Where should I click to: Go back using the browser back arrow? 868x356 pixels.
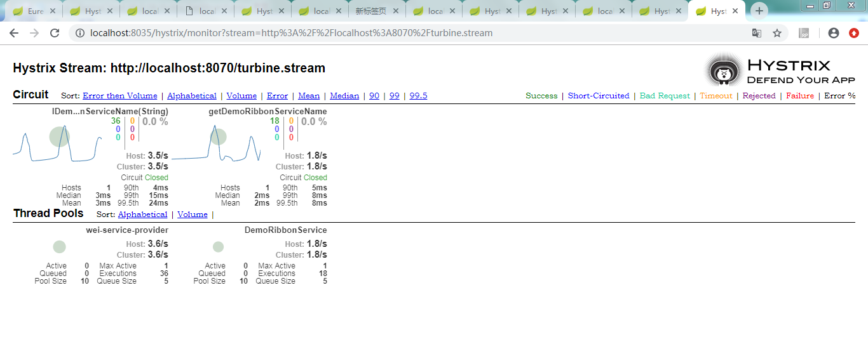14,33
